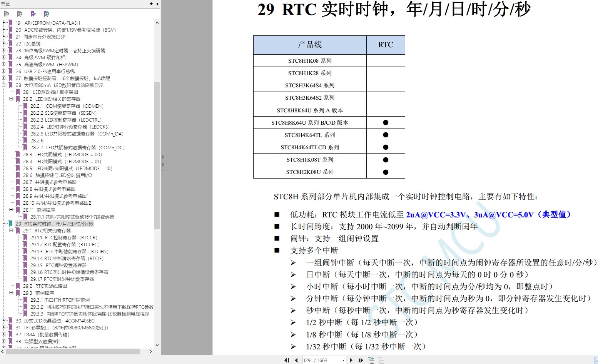Open bookmark 24 高级PWM-硬件移相
Viewport: 598px width, 364px height.
click(40, 57)
